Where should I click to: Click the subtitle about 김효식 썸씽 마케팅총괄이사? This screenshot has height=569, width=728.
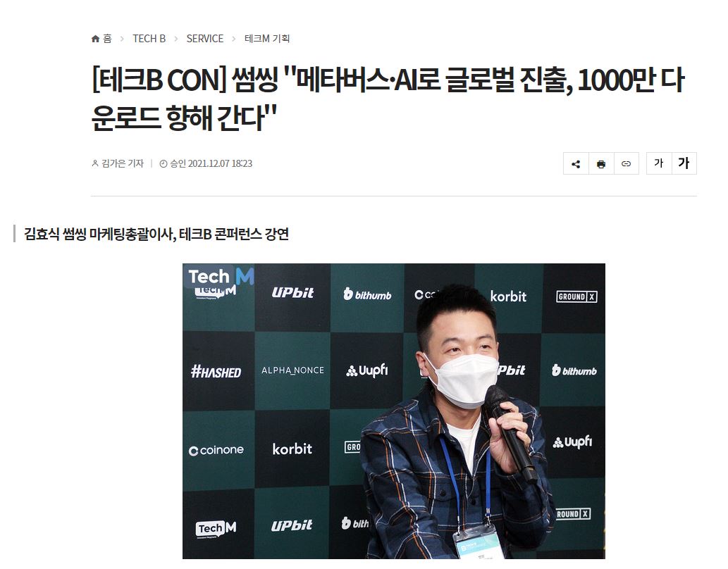[x=156, y=234]
